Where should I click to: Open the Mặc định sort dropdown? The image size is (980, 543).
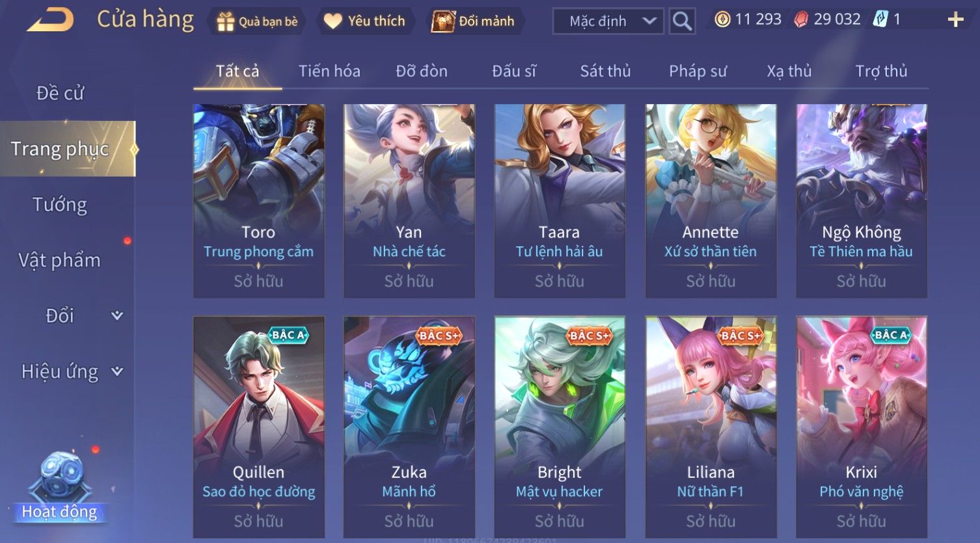(x=608, y=21)
